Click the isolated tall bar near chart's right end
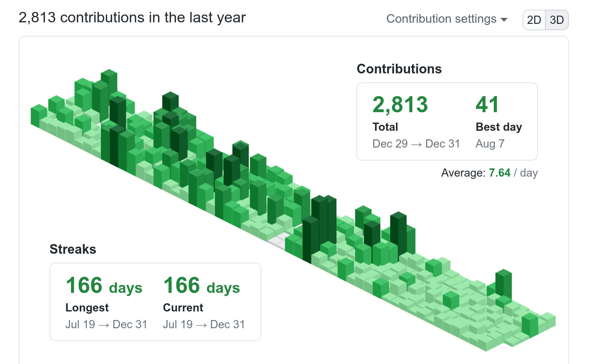This screenshot has width=589, height=364. click(x=503, y=283)
